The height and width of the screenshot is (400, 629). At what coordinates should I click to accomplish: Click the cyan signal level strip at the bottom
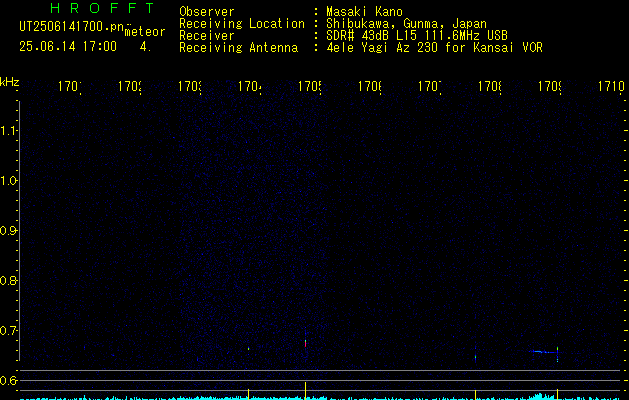pos(320,398)
